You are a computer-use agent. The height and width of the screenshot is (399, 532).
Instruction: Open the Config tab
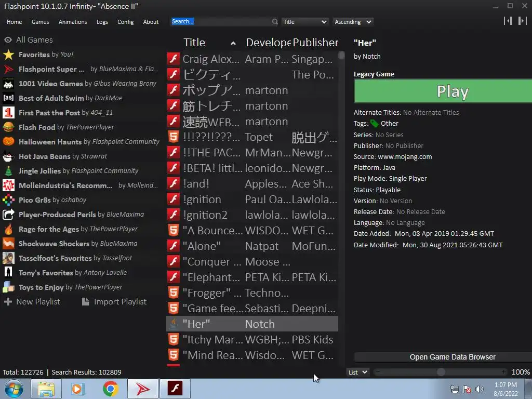(x=126, y=22)
